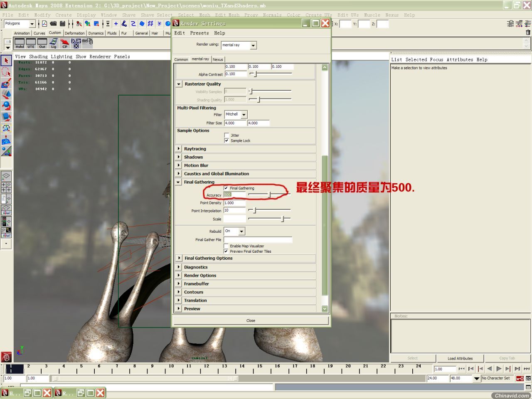Click the Hshd shelf button
Screen dimensions: 532x399
click(x=20, y=43)
